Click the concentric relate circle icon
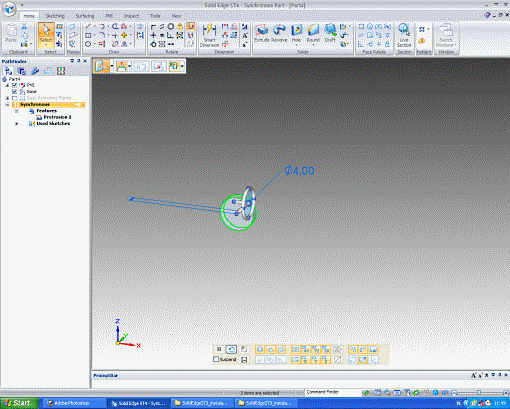The width and height of the screenshot is (510, 409). (171, 27)
